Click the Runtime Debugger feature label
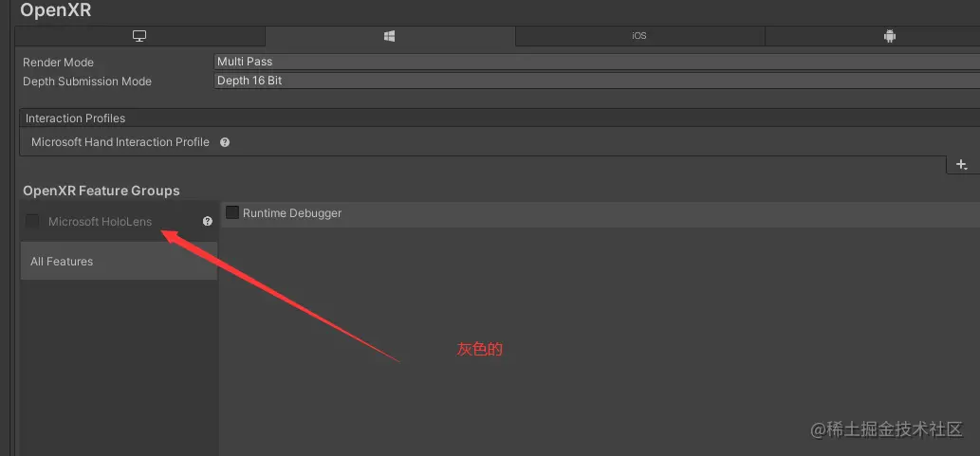This screenshot has width=980, height=456. [x=292, y=213]
